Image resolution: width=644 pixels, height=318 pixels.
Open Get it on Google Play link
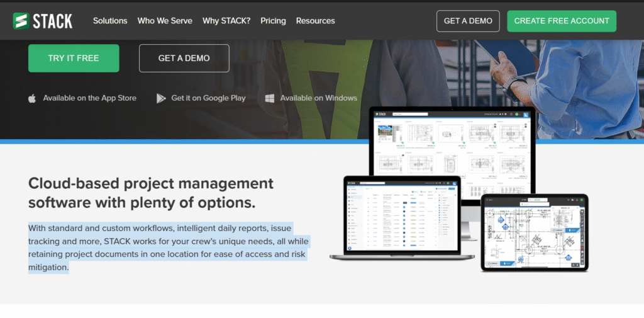208,98
